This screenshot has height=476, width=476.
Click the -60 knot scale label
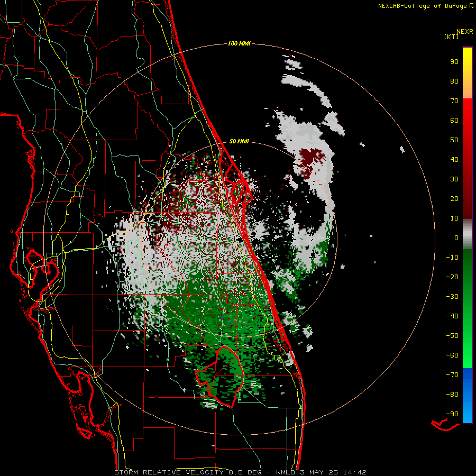[452, 355]
